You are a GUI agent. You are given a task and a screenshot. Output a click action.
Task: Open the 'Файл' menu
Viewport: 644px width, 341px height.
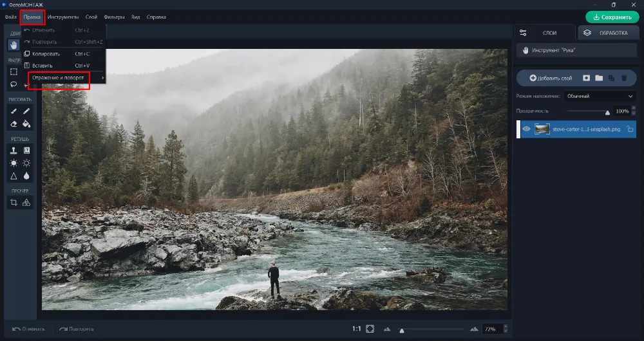pyautogui.click(x=11, y=17)
